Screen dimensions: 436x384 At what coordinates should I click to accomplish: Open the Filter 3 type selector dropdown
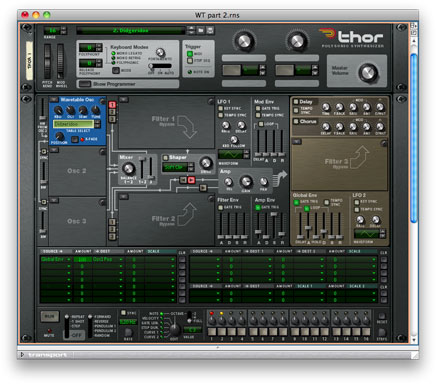pos(296,142)
